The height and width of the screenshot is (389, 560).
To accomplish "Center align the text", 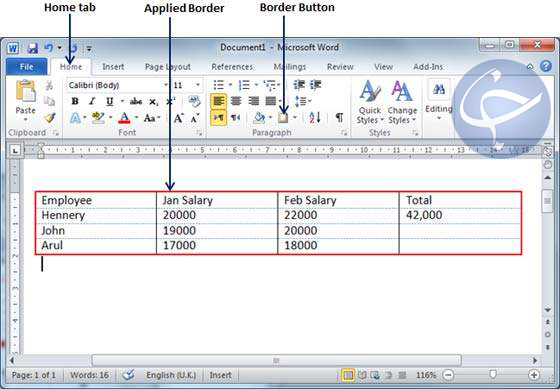I will 236,101.
